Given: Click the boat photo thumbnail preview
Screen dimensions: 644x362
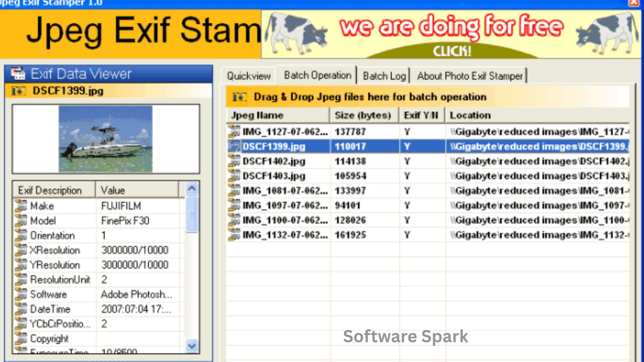Looking at the screenshot, I should pyautogui.click(x=105, y=139).
